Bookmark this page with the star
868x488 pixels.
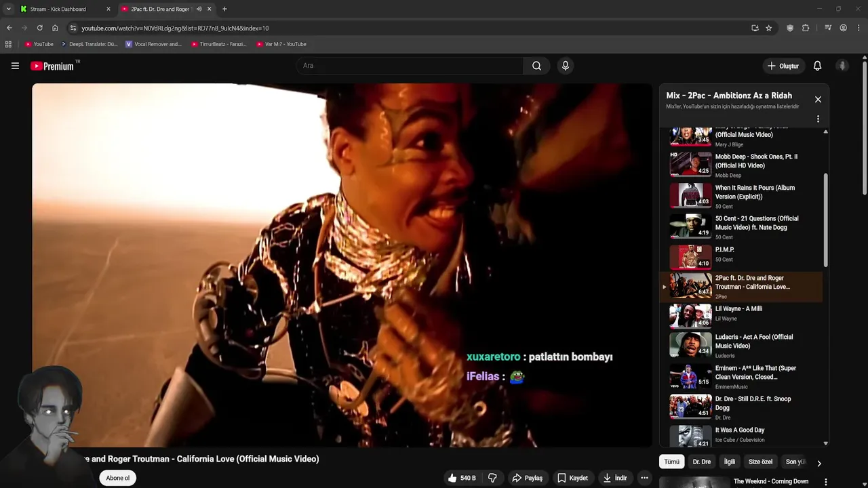coord(768,28)
